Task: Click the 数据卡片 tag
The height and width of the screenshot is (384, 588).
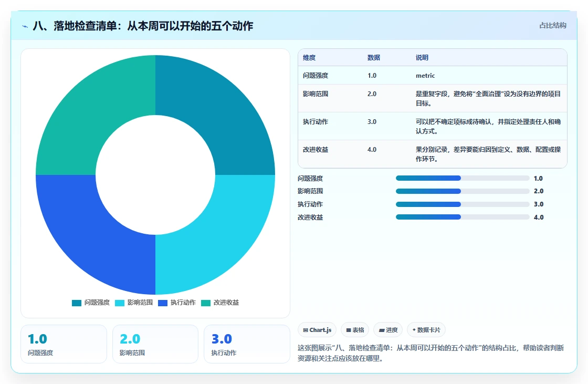Action: coord(426,330)
